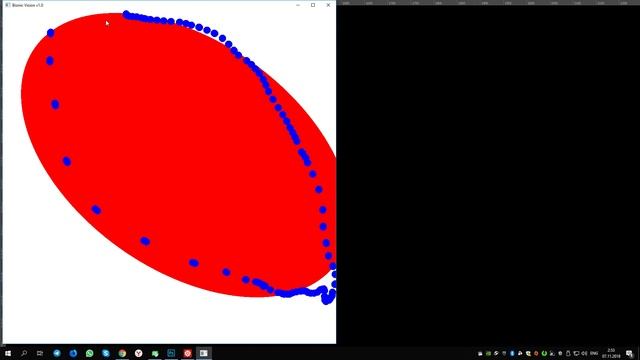The image size is (640, 360).
Task: Launch Telegram from the taskbar
Action: (57, 353)
